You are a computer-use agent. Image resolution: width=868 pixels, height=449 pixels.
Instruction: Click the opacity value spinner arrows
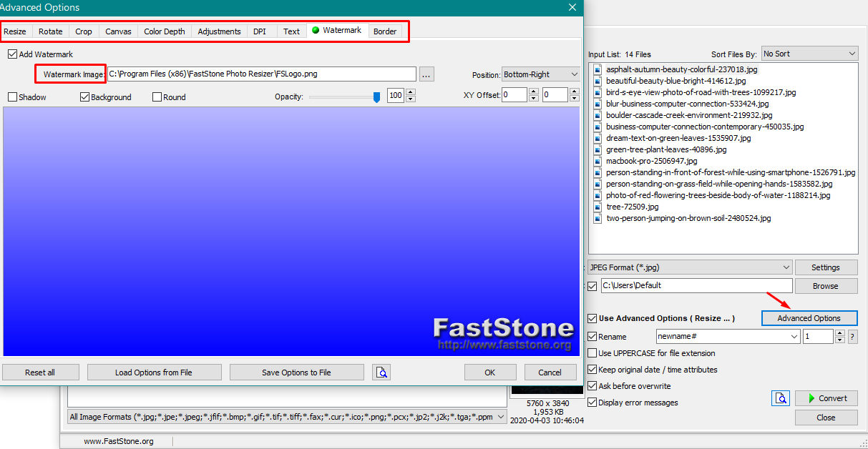tap(410, 96)
